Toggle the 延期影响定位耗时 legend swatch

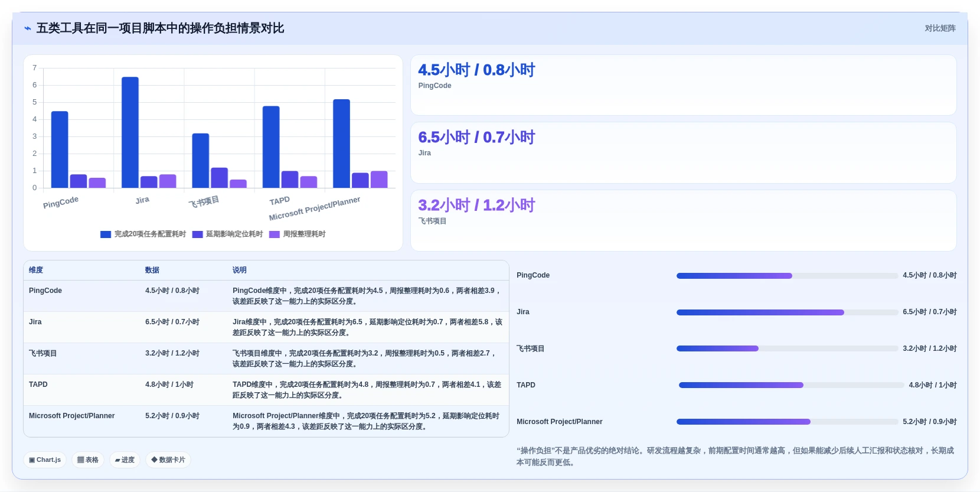[x=197, y=234]
